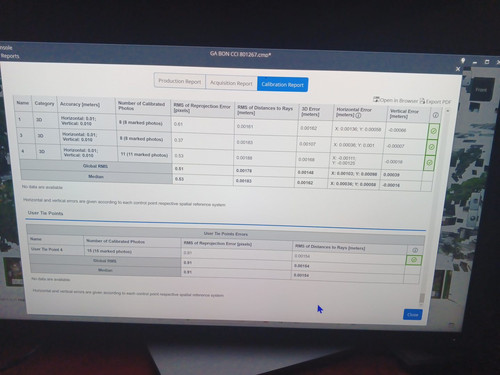The image size is (500, 375).
Task: Click the report scrollbar up arrow
Action: tap(448, 111)
